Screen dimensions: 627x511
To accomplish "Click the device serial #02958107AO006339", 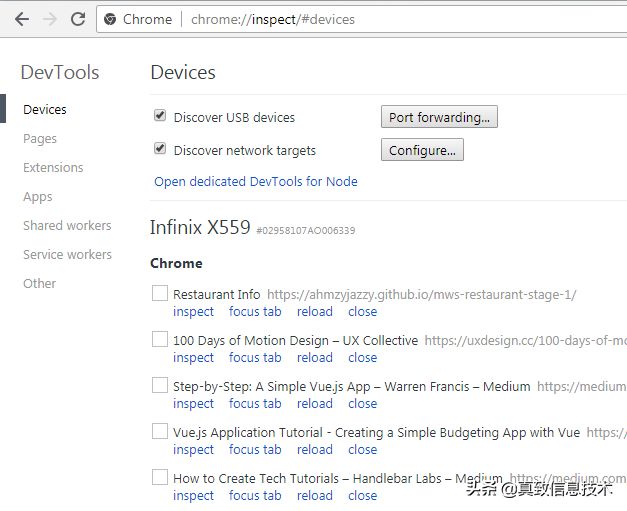I will pos(306,231).
